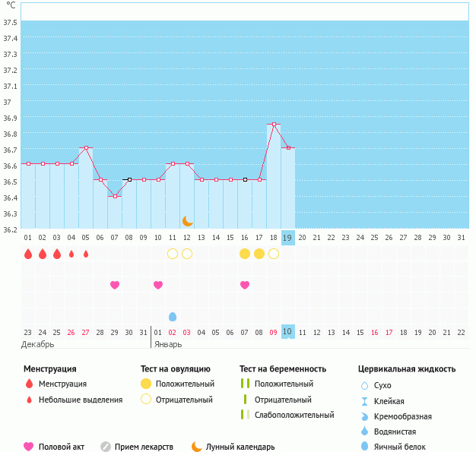Click the yellow 'Положительный' ovulation legend swatch
476x452 pixels.
click(x=146, y=384)
